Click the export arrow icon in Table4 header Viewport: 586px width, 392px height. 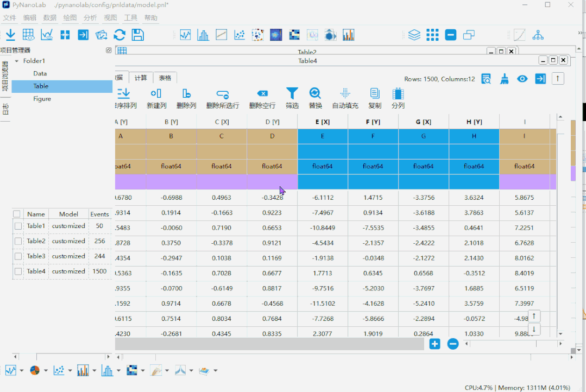point(540,79)
